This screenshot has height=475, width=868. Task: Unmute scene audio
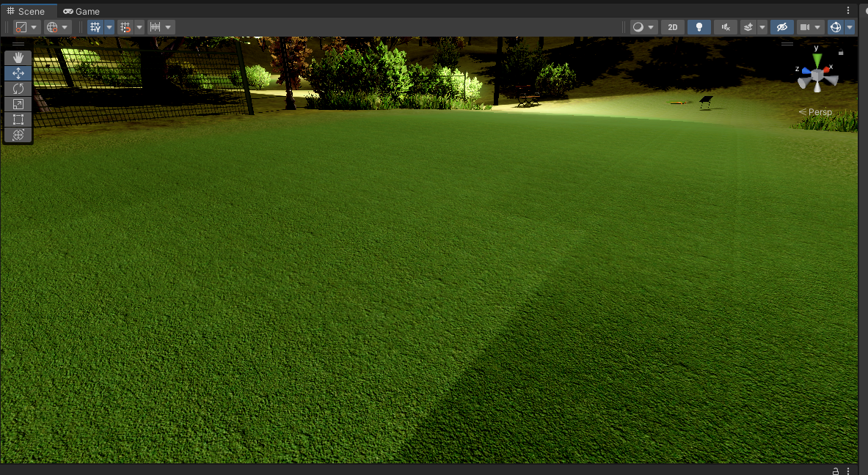(725, 26)
